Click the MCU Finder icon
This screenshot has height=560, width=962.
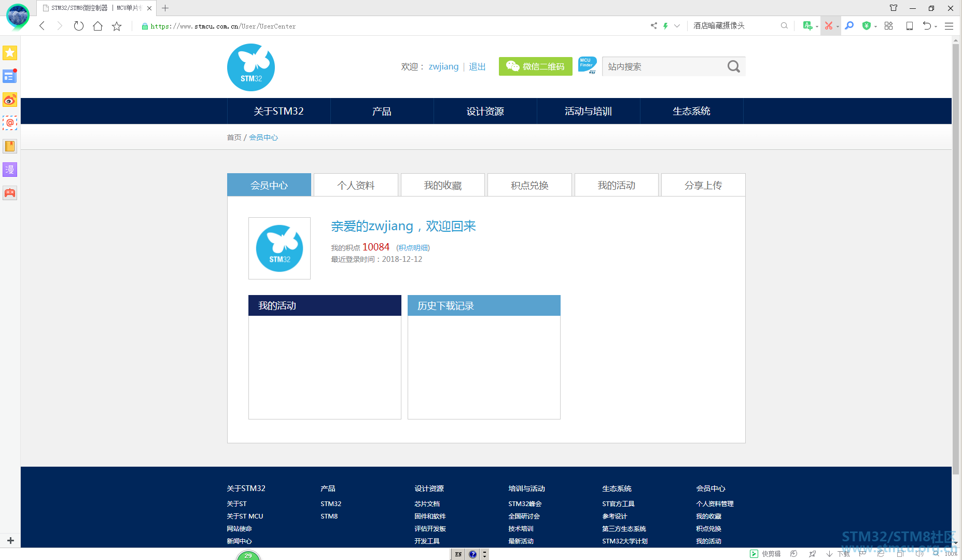pos(587,65)
